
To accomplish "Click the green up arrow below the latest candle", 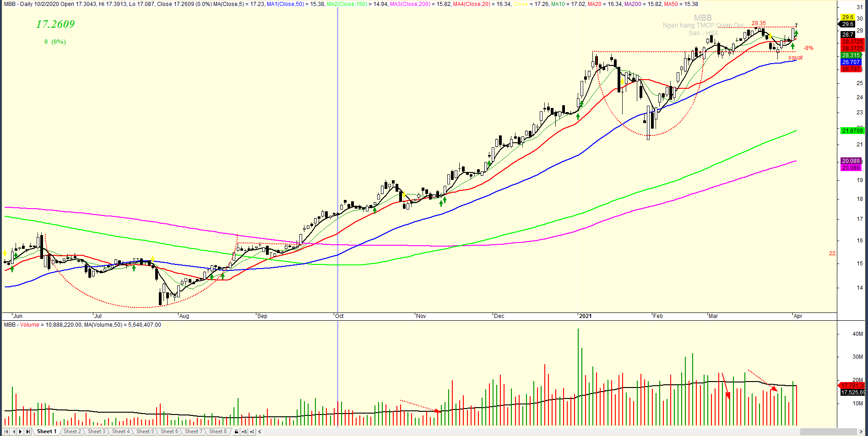I will point(796,33).
